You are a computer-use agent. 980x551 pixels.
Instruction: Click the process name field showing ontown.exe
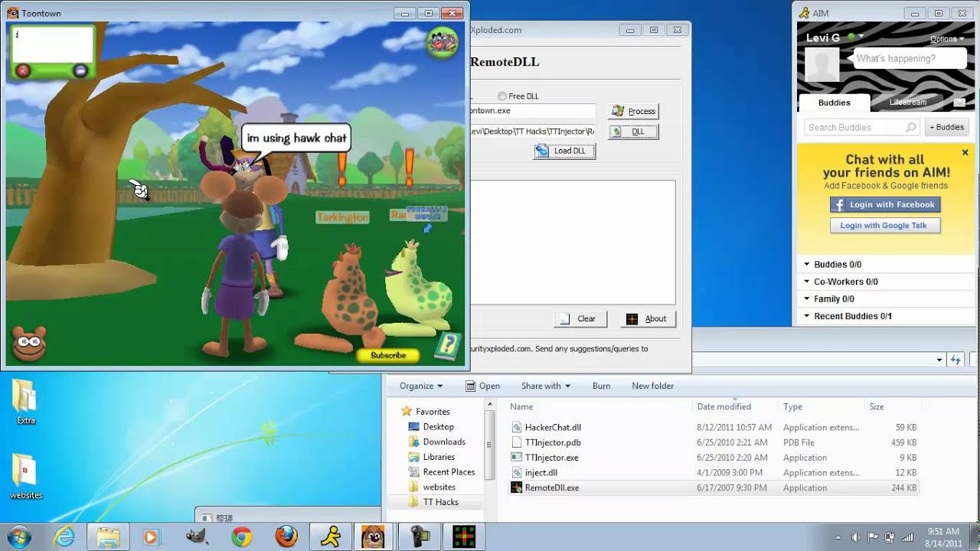click(x=533, y=111)
